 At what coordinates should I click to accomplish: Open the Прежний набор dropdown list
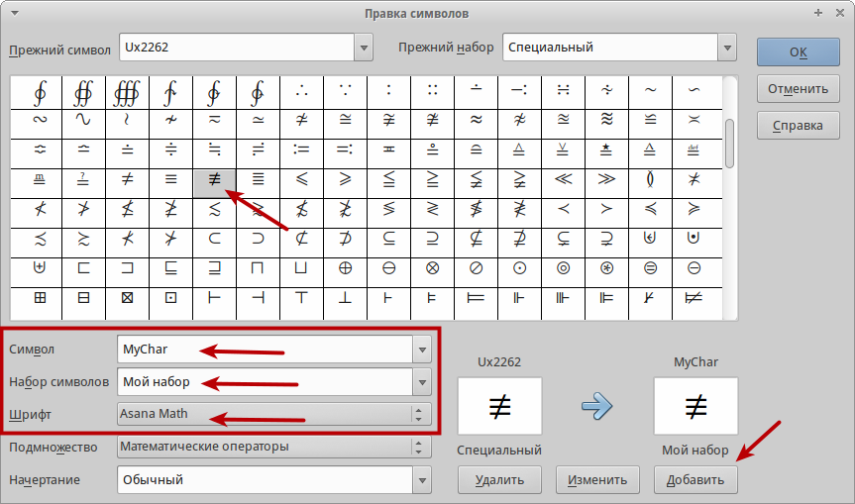(x=727, y=48)
